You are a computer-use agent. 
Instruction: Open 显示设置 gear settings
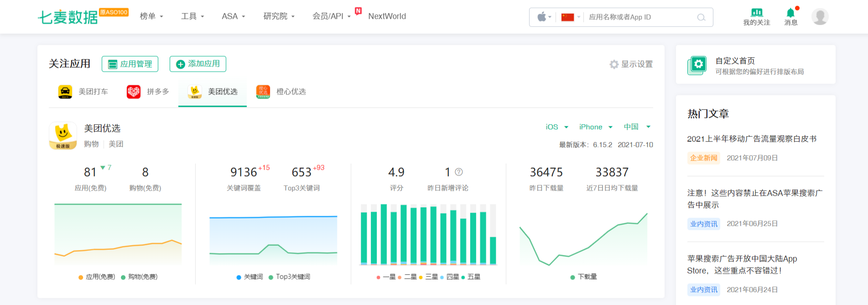pyautogui.click(x=631, y=64)
